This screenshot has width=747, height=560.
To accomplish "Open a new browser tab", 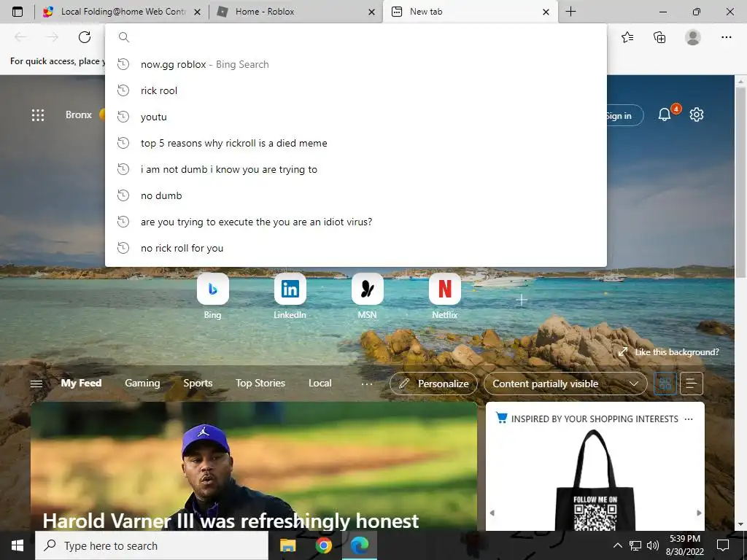I will (x=570, y=12).
